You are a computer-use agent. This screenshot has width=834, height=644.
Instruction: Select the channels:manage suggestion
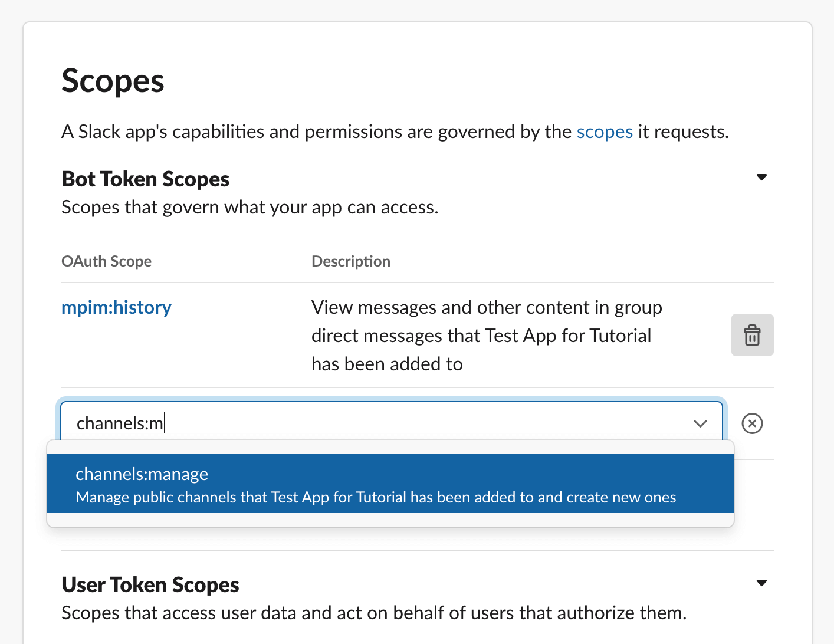[142, 474]
